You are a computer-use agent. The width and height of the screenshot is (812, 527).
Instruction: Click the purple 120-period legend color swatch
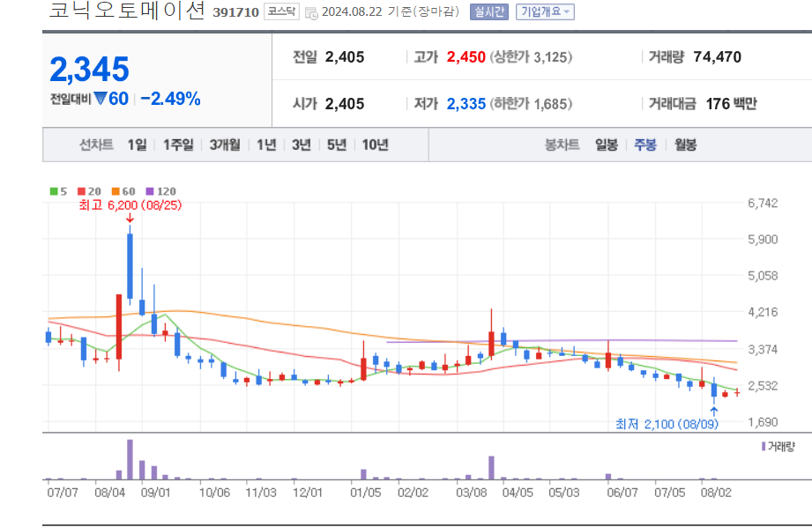click(x=149, y=190)
